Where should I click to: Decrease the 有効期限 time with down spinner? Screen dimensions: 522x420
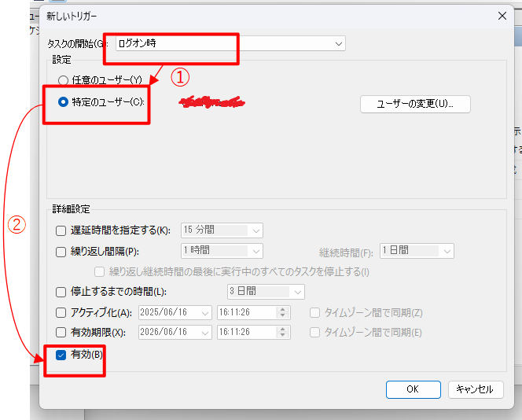283,335
